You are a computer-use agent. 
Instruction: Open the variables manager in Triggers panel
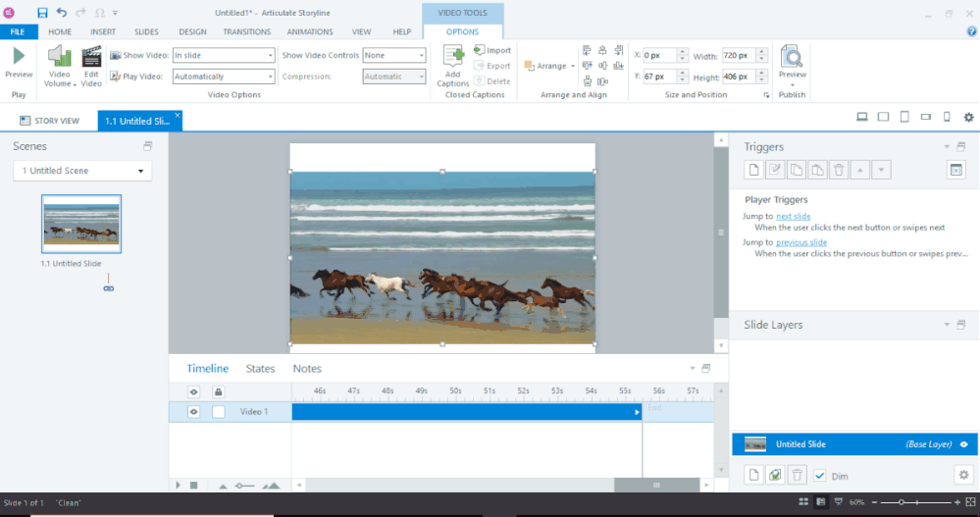click(956, 170)
